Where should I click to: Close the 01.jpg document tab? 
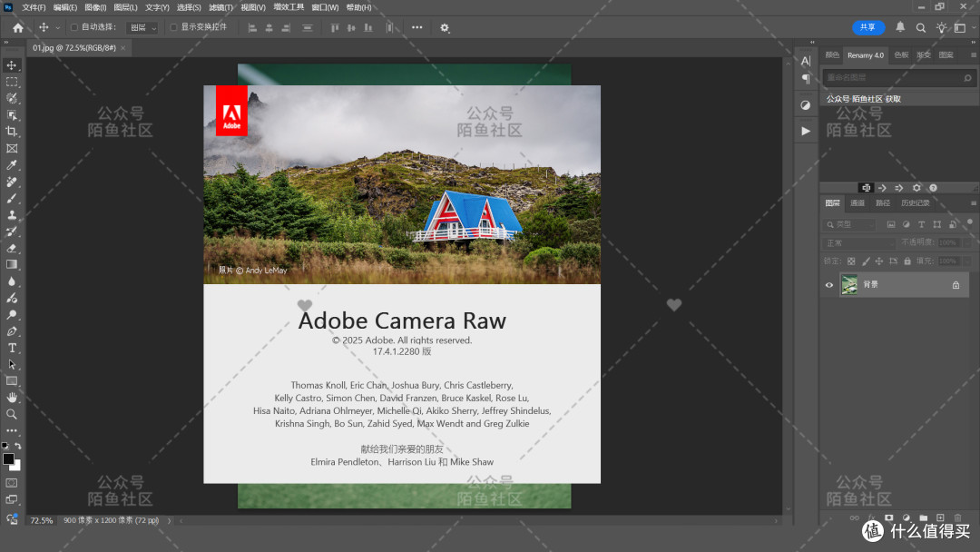click(x=123, y=48)
